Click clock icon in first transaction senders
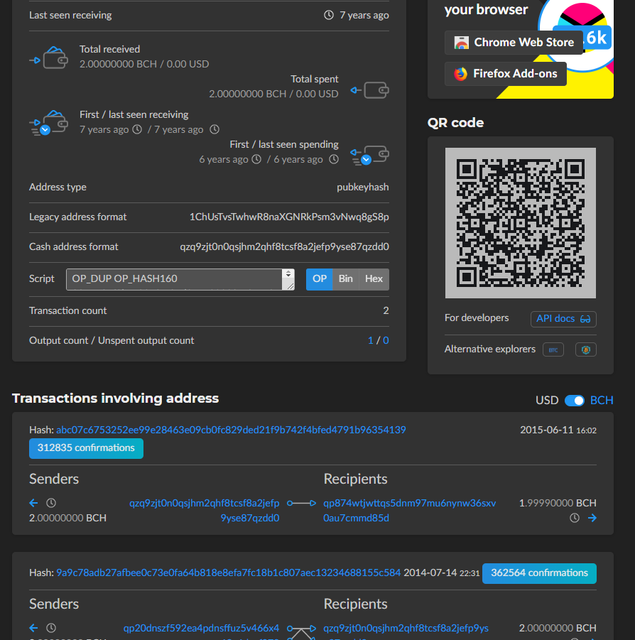The image size is (635, 640). click(51, 503)
